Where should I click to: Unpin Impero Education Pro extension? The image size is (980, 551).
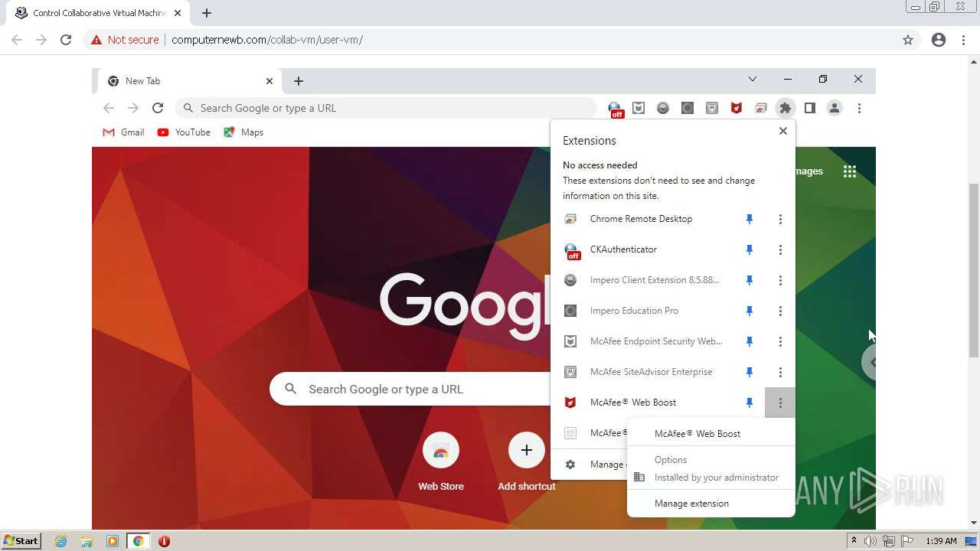tap(750, 311)
